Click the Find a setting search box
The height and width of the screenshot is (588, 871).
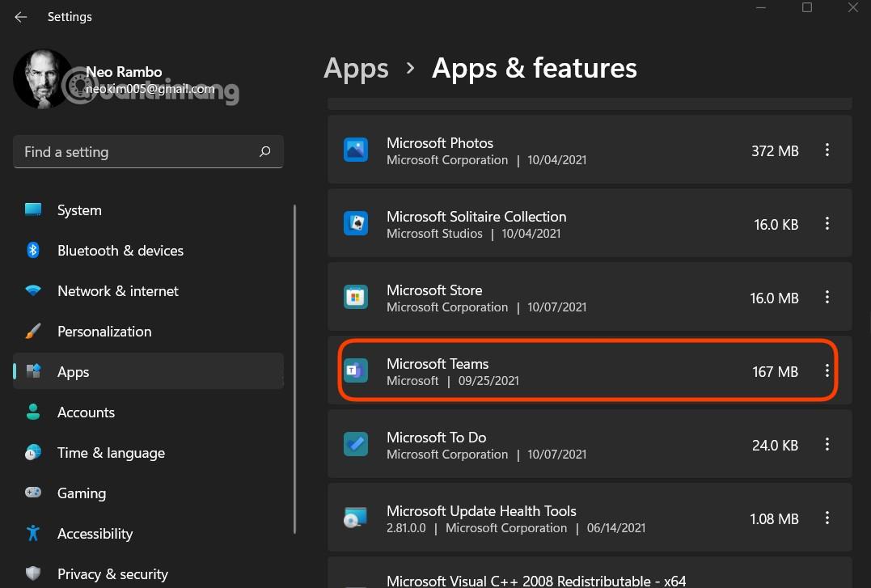pyautogui.click(x=148, y=152)
